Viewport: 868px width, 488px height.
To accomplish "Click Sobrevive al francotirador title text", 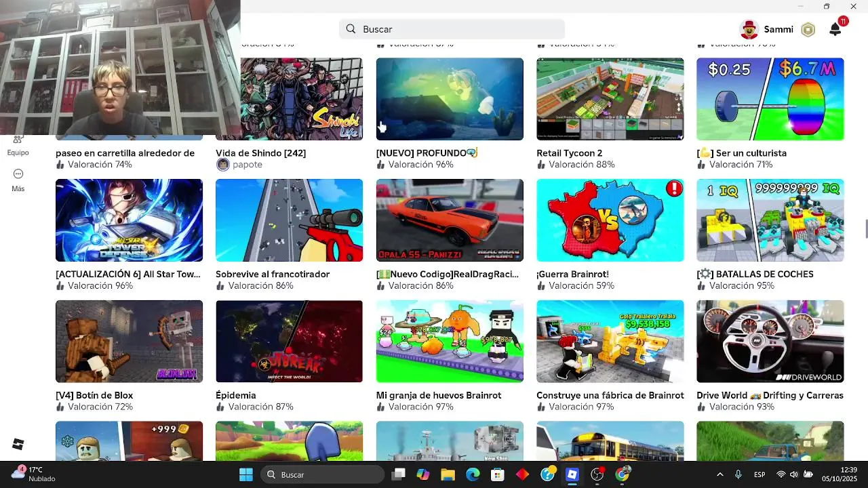I will pos(273,274).
